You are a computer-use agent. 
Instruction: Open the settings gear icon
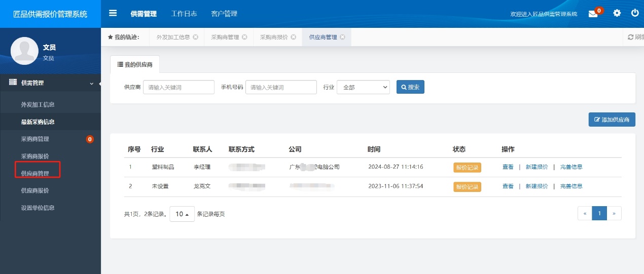coord(617,13)
